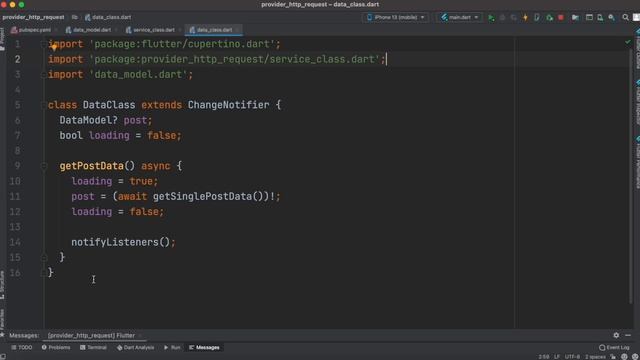Click the provider_http_request breadcrumb
Image resolution: width=640 pixels, height=360 pixels.
pos(33,17)
